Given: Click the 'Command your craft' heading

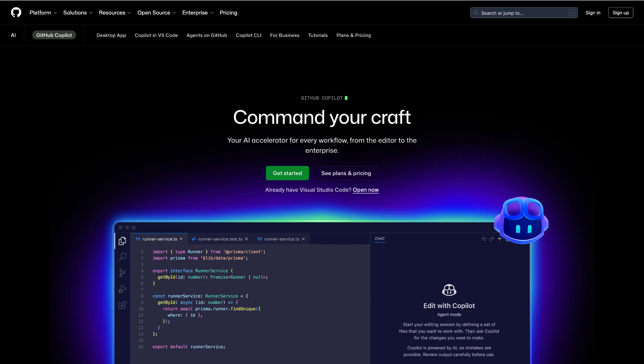Looking at the screenshot, I should tap(322, 117).
